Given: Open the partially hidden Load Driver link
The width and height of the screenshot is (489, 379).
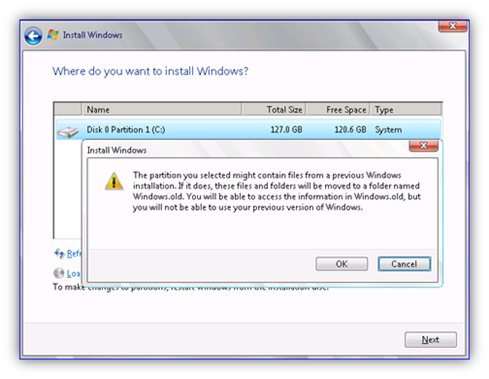Looking at the screenshot, I should coord(73,274).
